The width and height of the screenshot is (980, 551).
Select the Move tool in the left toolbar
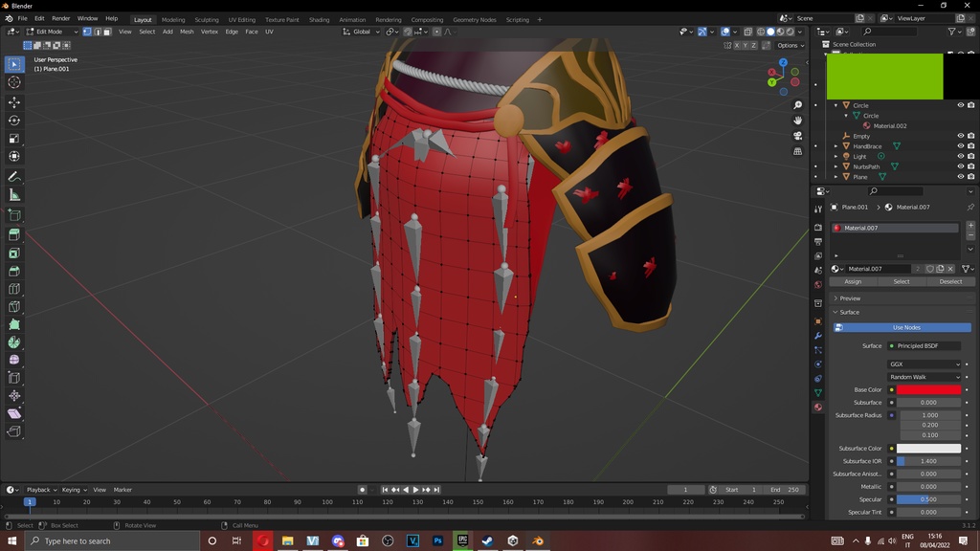click(13, 102)
